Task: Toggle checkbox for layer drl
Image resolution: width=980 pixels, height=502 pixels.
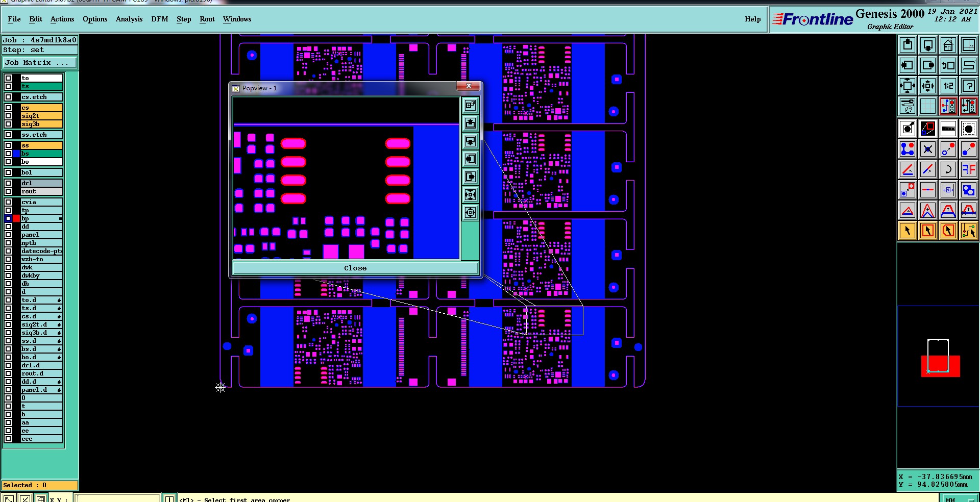Action: point(8,183)
